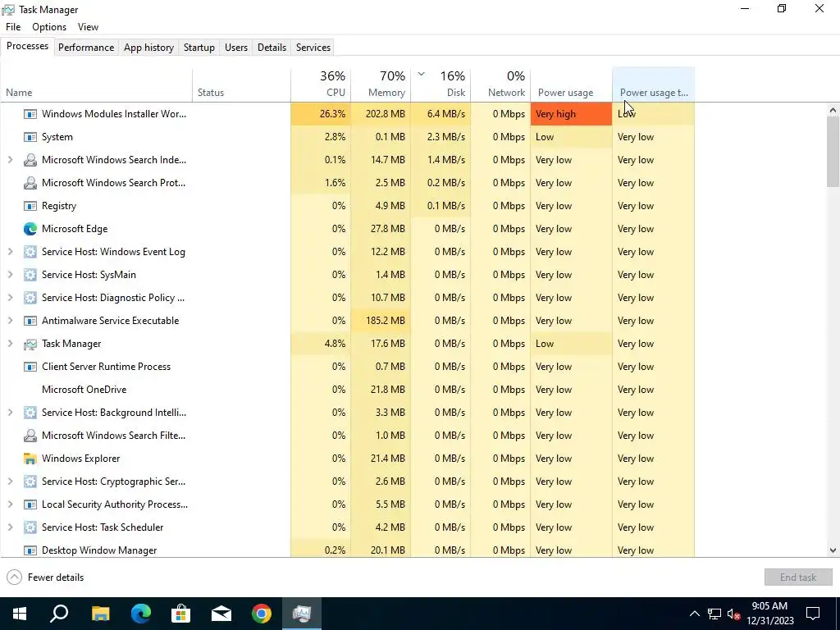Open Microsoft Store from the taskbar
The width and height of the screenshot is (840, 630).
[x=181, y=614]
